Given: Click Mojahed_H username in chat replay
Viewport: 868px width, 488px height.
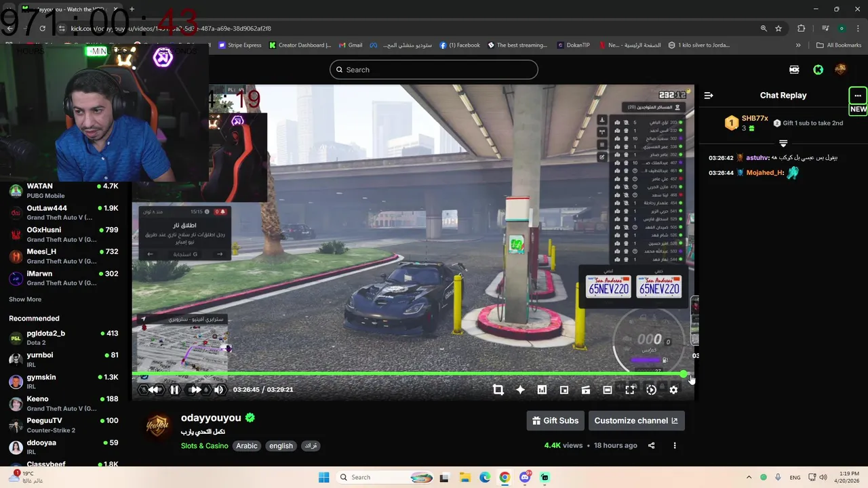Looking at the screenshot, I should (x=765, y=173).
